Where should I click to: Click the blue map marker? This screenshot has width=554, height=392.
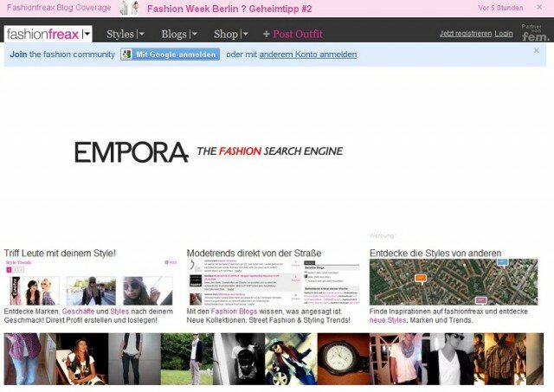[x=502, y=263]
